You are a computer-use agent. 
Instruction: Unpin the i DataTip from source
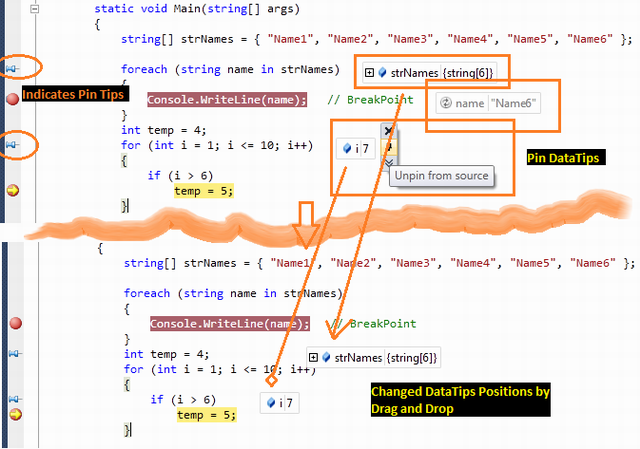pos(388,147)
